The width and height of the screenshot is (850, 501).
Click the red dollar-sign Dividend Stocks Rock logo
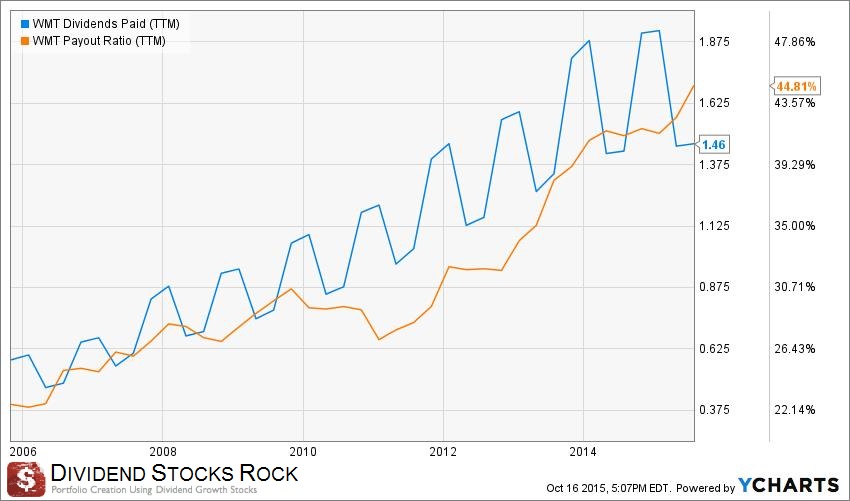(25, 479)
